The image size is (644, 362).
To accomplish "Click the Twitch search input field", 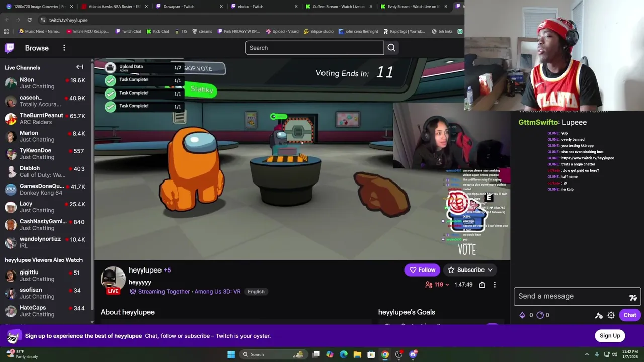I will [314, 48].
